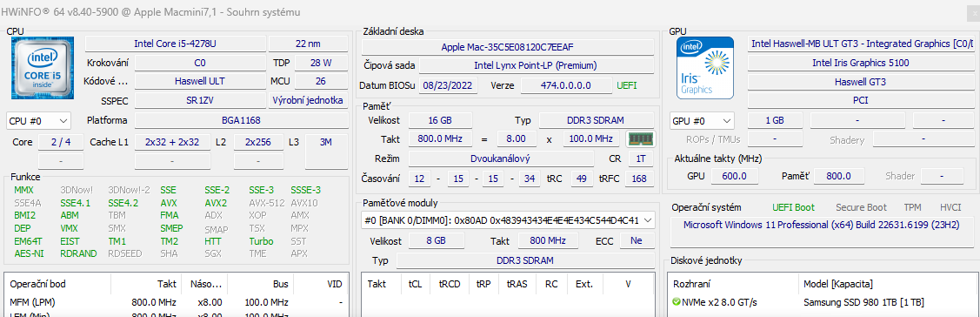The height and width of the screenshot is (317, 980).
Task: Click the TDP value 28 W
Action: coord(321,63)
